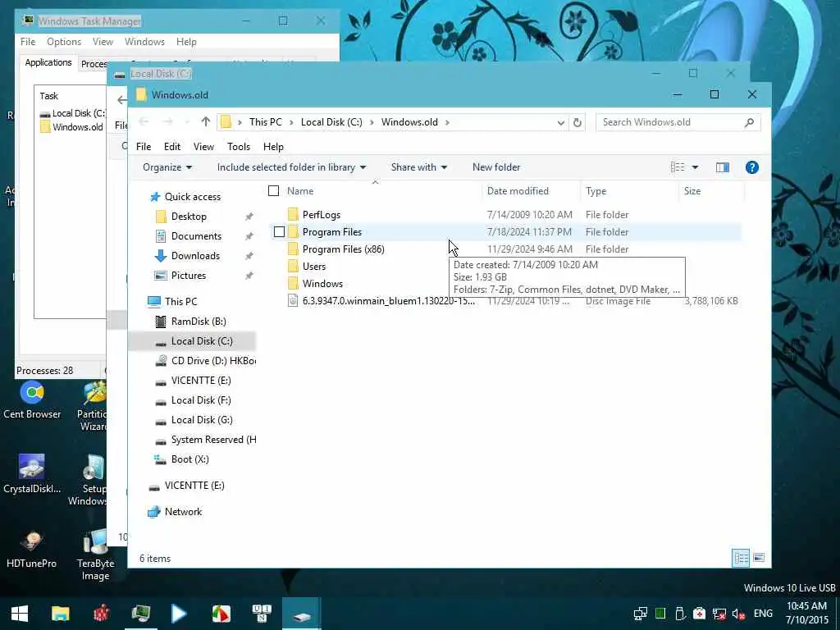Image resolution: width=840 pixels, height=630 pixels.
Task: Select the disc image file icon
Action: (293, 300)
